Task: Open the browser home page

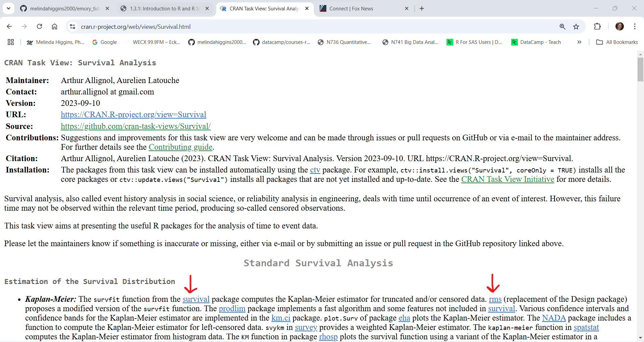Action: 54,26
